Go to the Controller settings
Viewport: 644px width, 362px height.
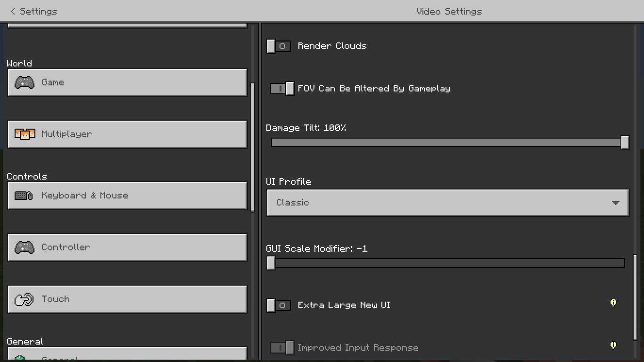coord(127,247)
